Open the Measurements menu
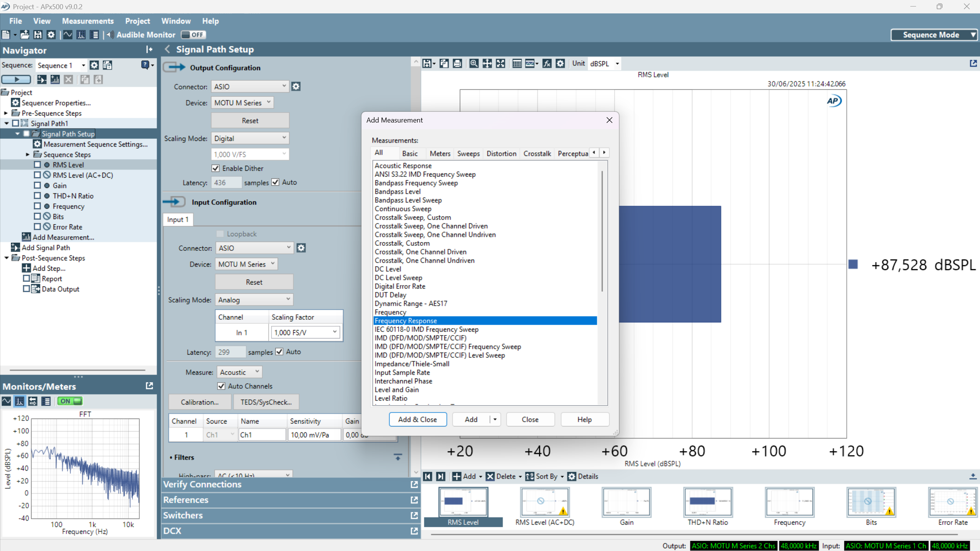 click(x=88, y=21)
